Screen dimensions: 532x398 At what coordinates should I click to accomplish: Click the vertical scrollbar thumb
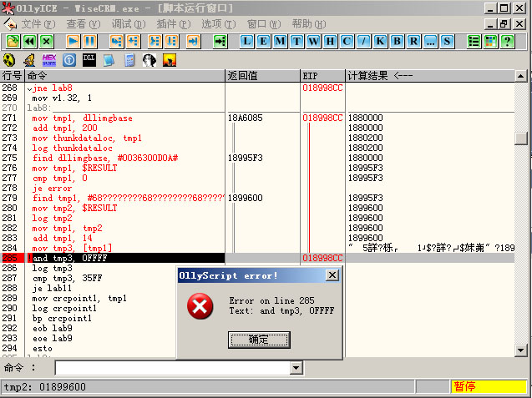tap(521, 138)
